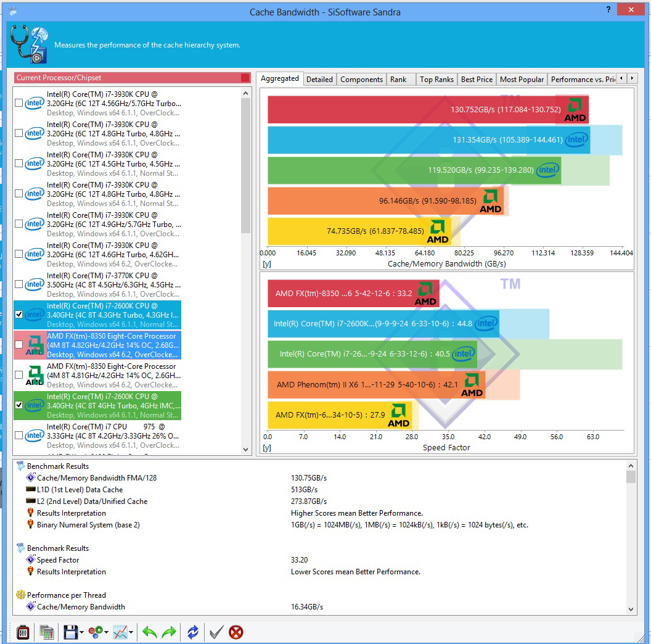Viewport: 651px width, 644px height.
Task: Click the stethoscope module icon in header
Action: (x=28, y=44)
